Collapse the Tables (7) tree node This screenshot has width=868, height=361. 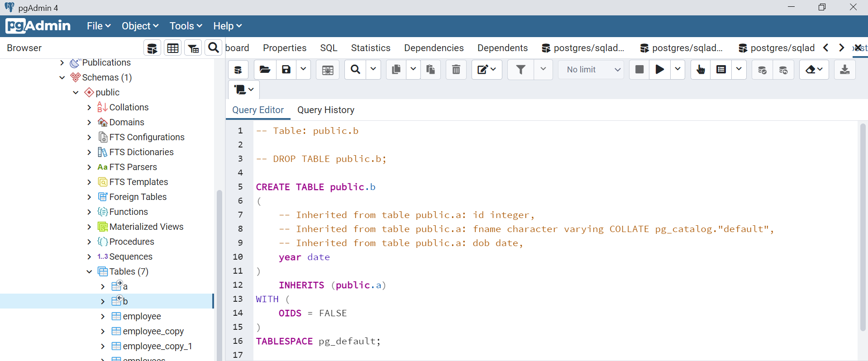click(89, 271)
